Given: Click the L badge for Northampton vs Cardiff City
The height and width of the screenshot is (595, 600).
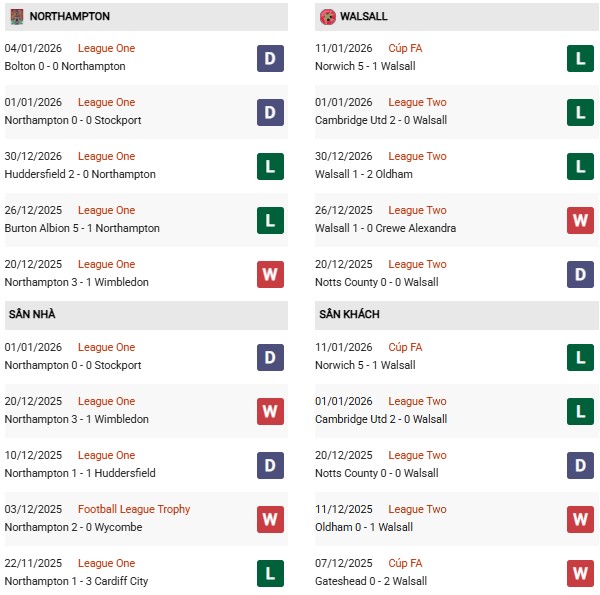Looking at the screenshot, I should [x=270, y=573].
